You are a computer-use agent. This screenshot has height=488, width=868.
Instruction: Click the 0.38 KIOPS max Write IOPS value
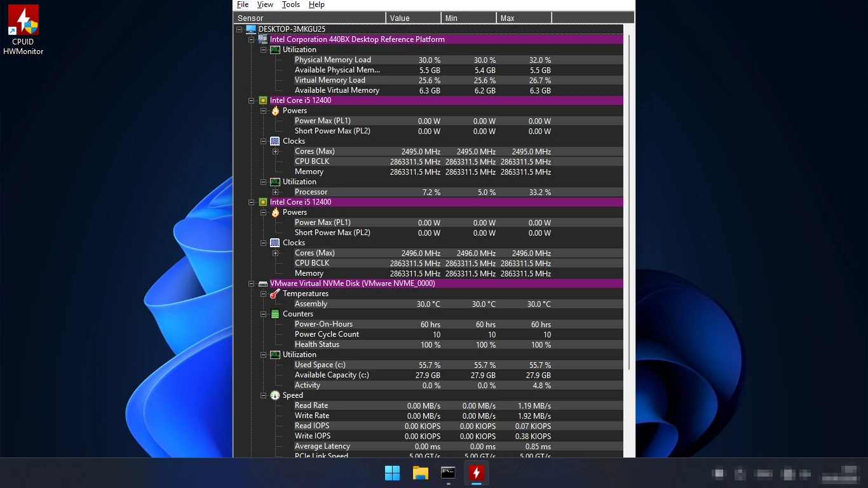pyautogui.click(x=532, y=436)
